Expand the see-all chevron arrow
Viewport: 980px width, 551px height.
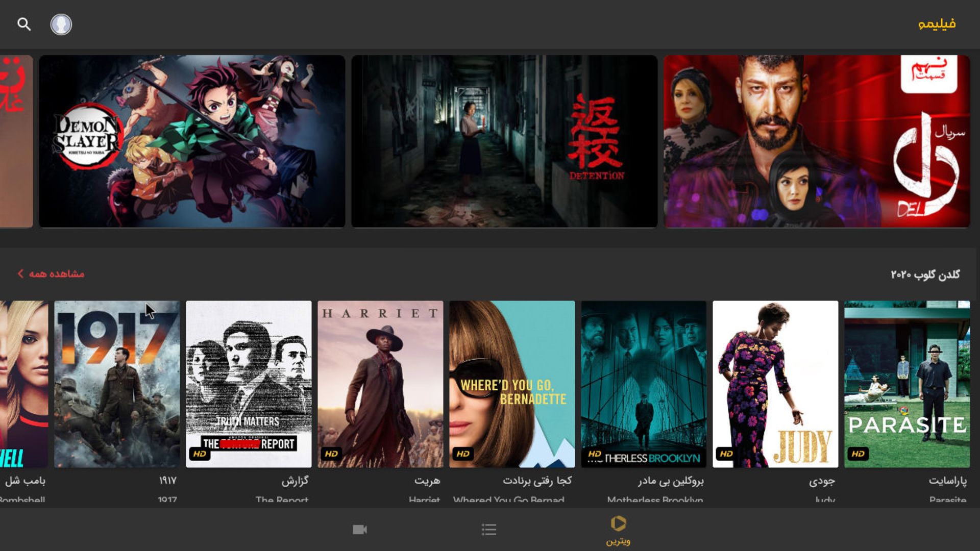[20, 274]
